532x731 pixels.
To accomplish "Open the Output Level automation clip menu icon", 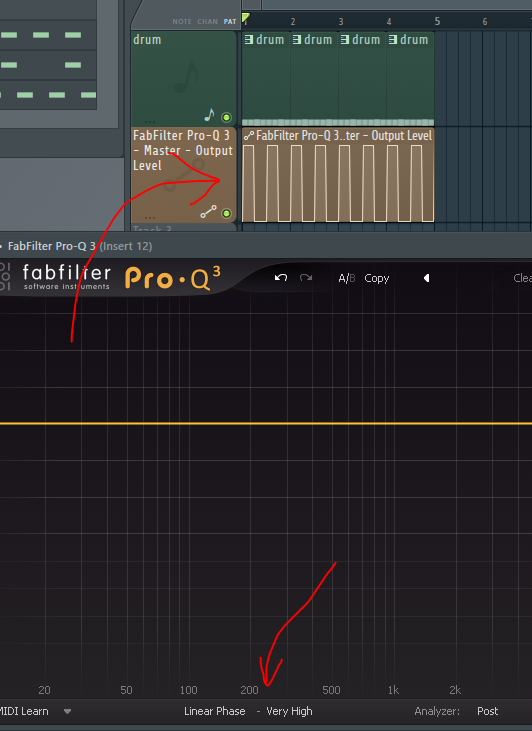I will (x=249, y=136).
